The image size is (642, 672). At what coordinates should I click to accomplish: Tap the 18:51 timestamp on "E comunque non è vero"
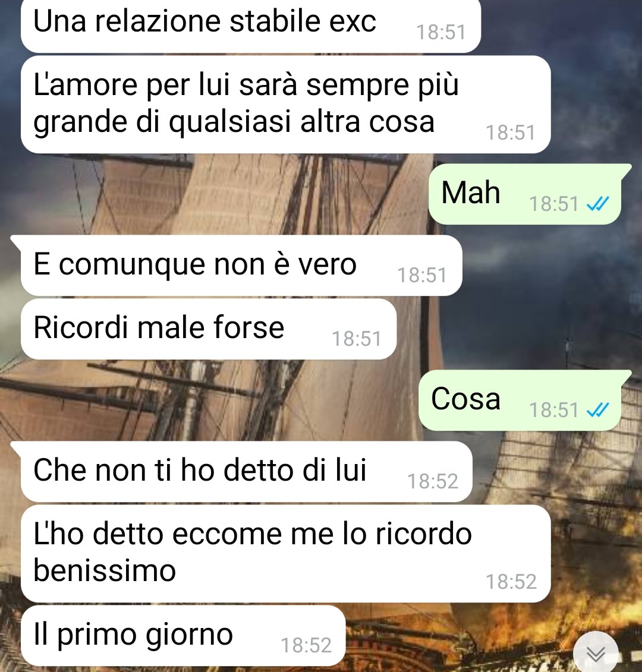point(423,276)
